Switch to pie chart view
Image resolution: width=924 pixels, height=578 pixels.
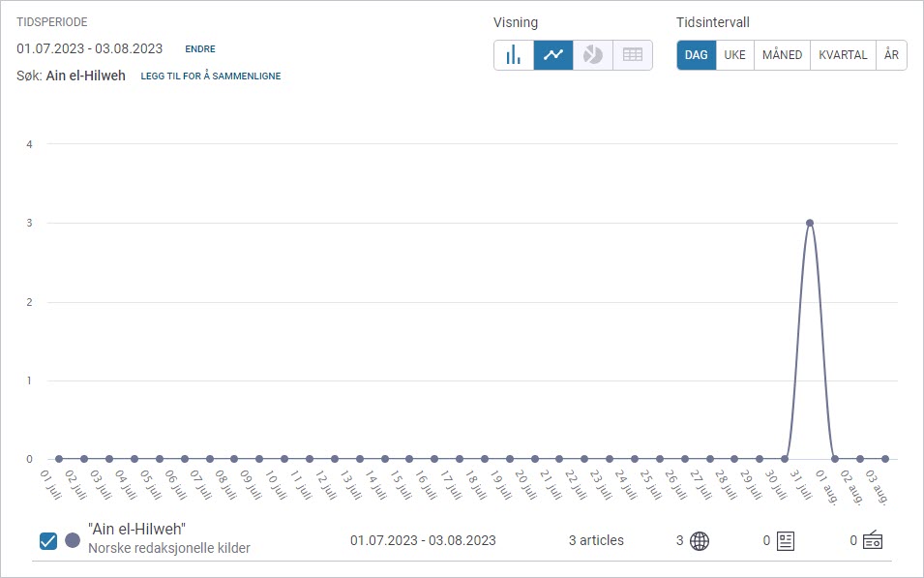point(593,55)
